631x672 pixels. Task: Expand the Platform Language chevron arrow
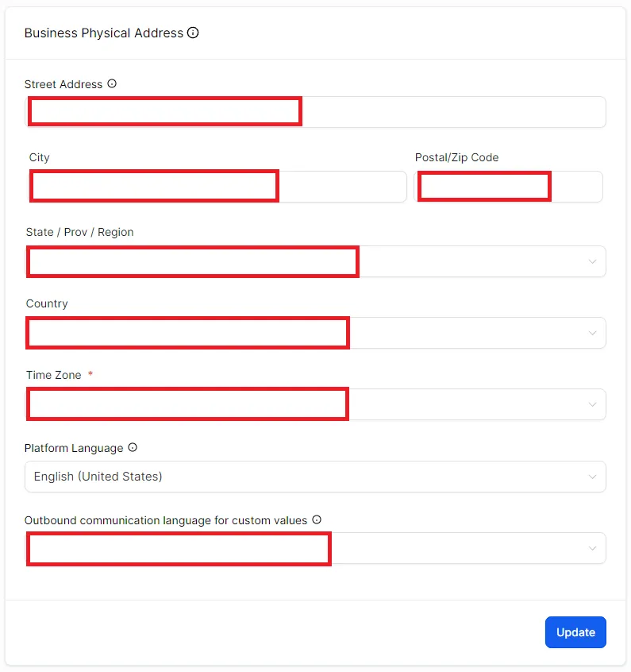tap(592, 477)
